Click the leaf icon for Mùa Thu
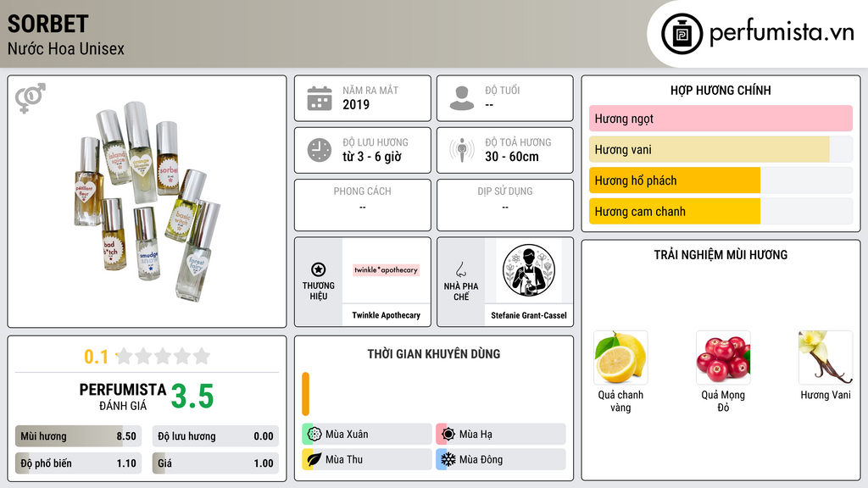 tap(314, 459)
